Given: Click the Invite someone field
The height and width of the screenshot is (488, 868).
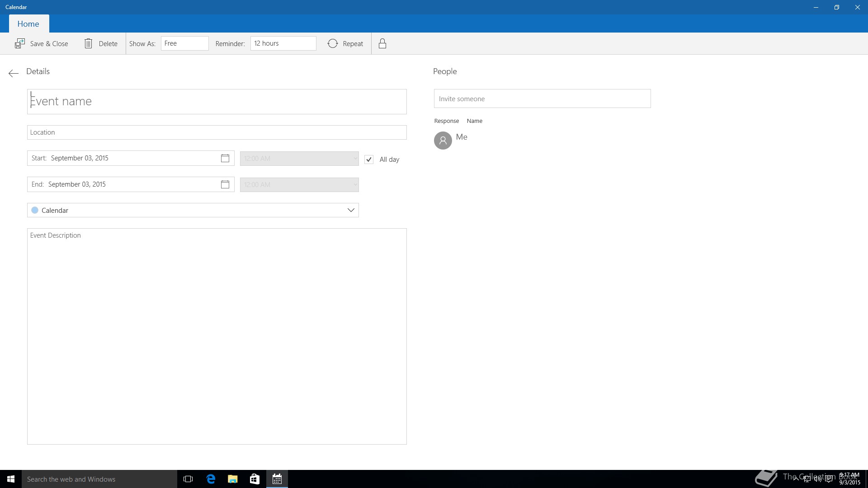Looking at the screenshot, I should tap(542, 99).
